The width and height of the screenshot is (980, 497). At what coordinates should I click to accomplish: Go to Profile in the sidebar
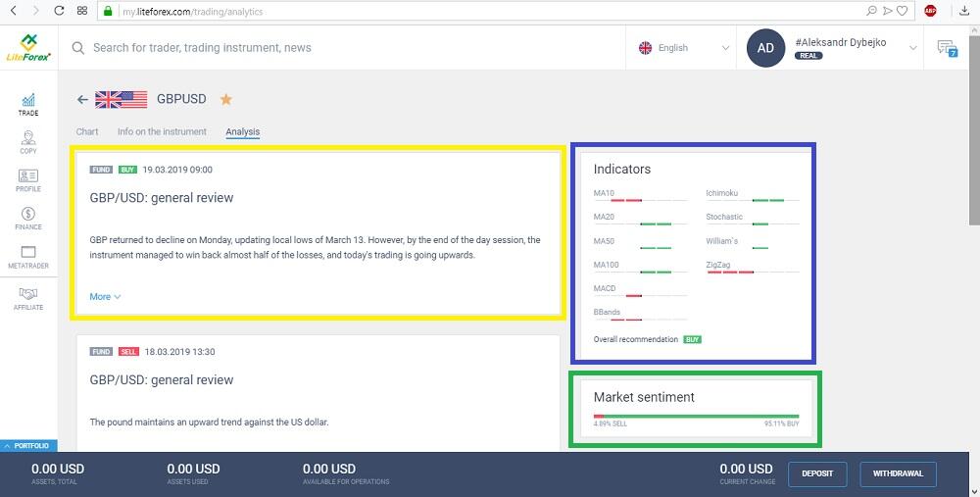28,180
